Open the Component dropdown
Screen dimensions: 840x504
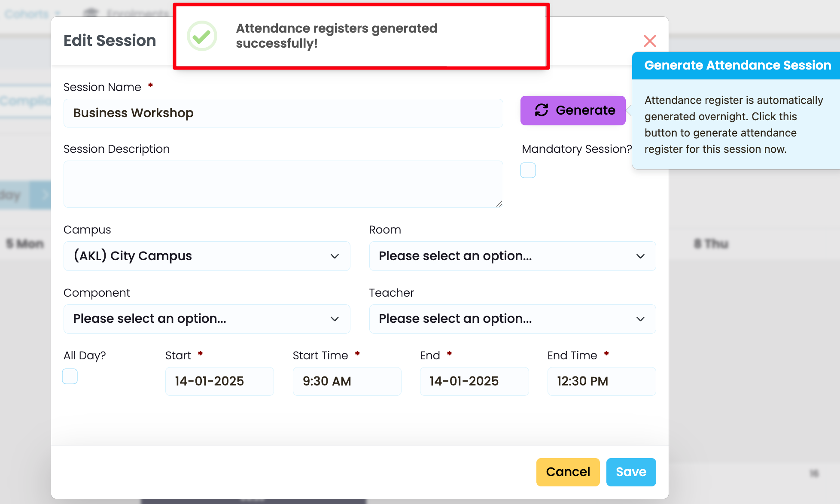click(207, 319)
